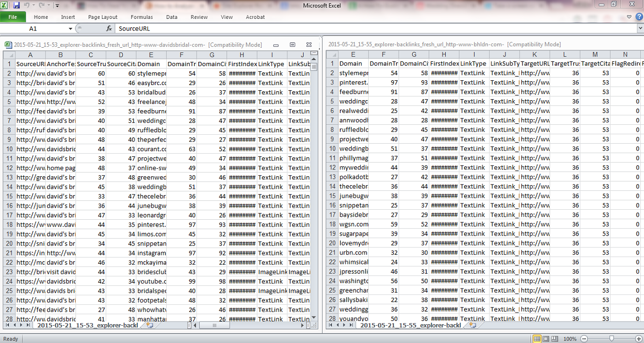Click the Save icon in Quick Access Toolbar
Image resolution: width=644 pixels, height=343 pixels.
tap(16, 5)
